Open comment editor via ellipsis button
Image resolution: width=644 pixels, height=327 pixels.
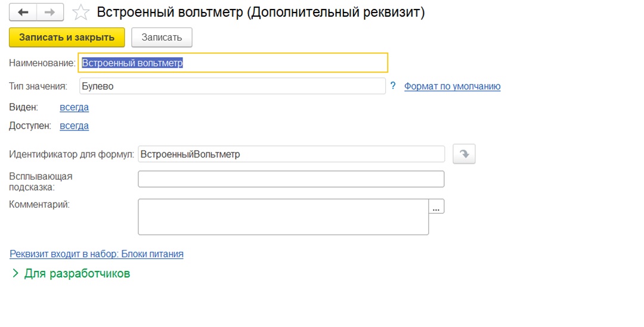pyautogui.click(x=436, y=206)
